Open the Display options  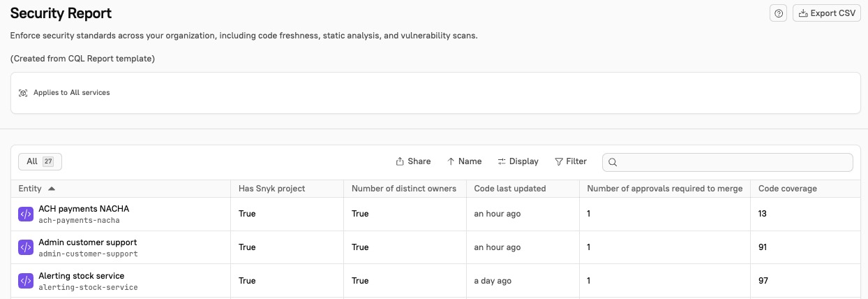(x=518, y=161)
